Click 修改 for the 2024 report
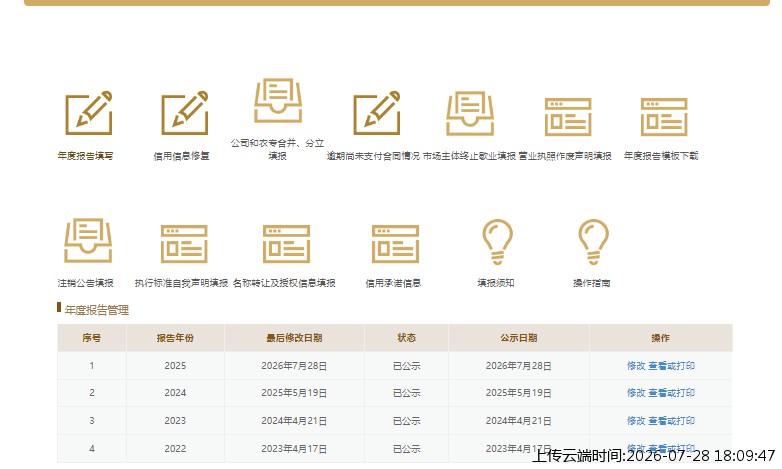The image size is (782, 469). 636,393
